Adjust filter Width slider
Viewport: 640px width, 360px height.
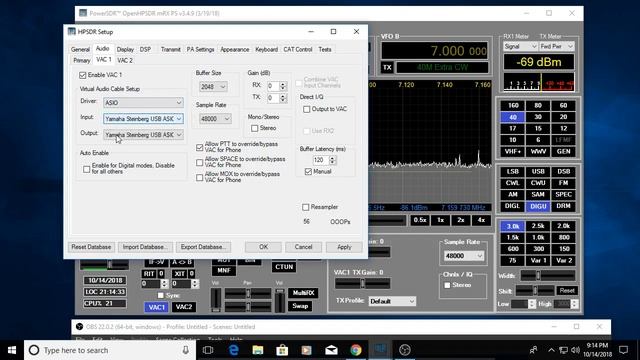click(548, 276)
